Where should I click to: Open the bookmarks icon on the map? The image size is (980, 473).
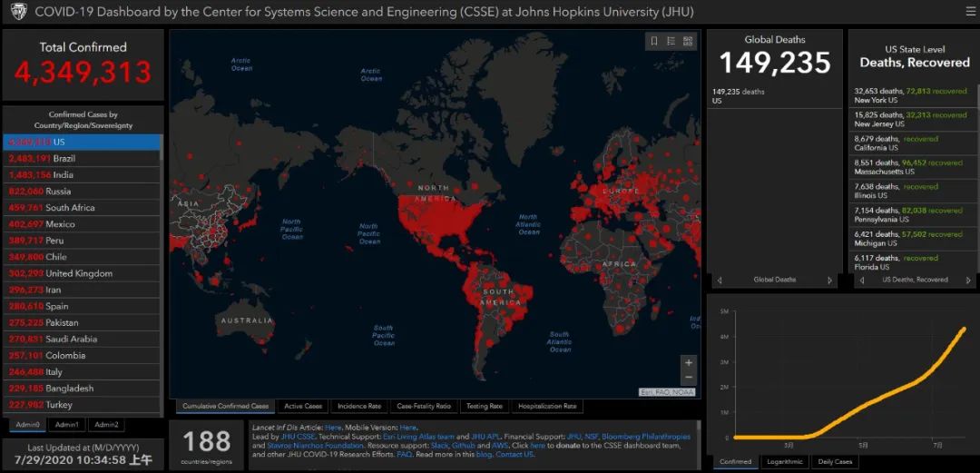pyautogui.click(x=653, y=41)
